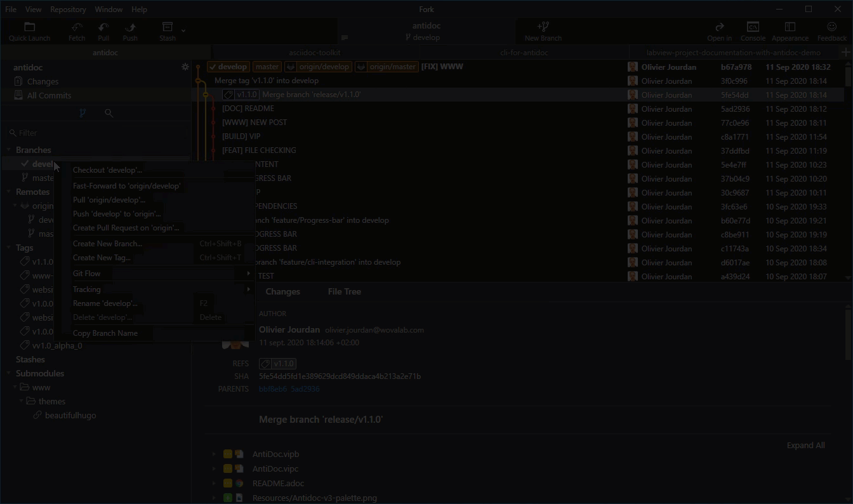Switch to the asciidoc-toolkit tab

click(x=315, y=53)
